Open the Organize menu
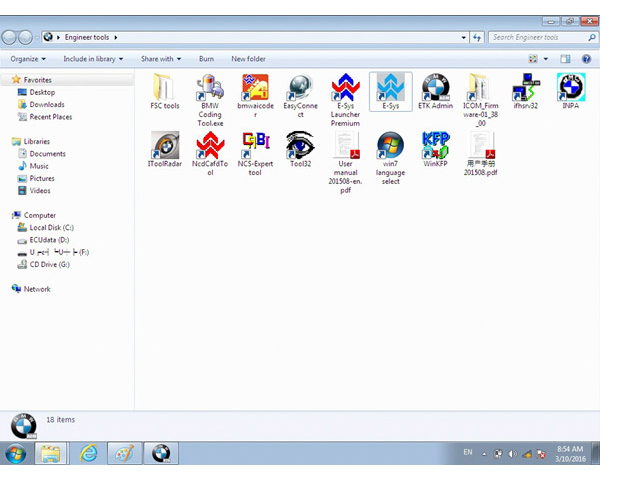This screenshot has height=484, width=623. pyautogui.click(x=28, y=59)
